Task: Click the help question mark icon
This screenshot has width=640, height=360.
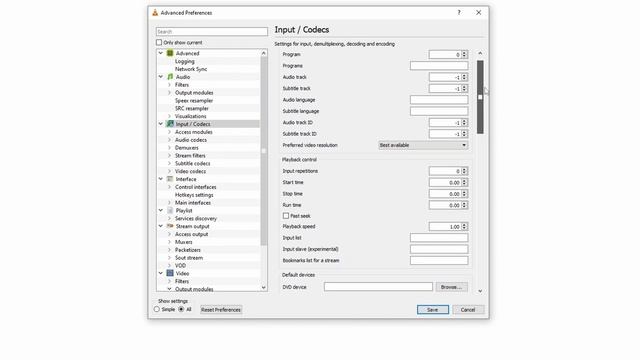Action: (459, 13)
